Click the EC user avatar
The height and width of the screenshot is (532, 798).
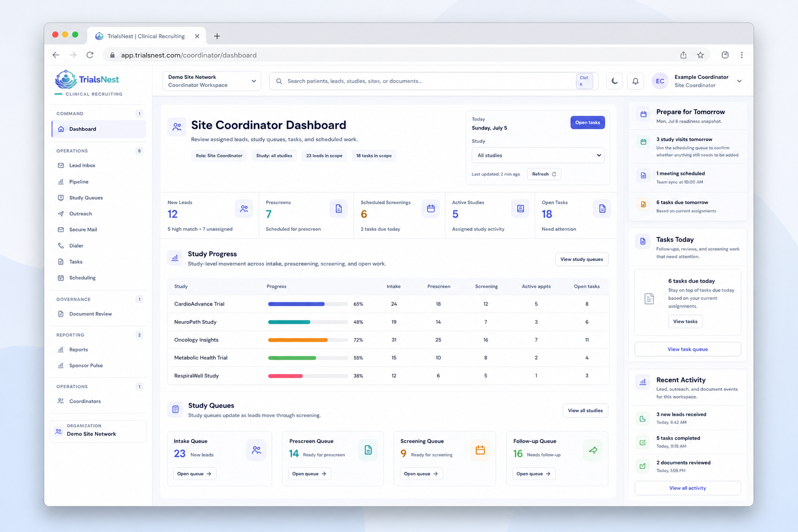click(660, 81)
